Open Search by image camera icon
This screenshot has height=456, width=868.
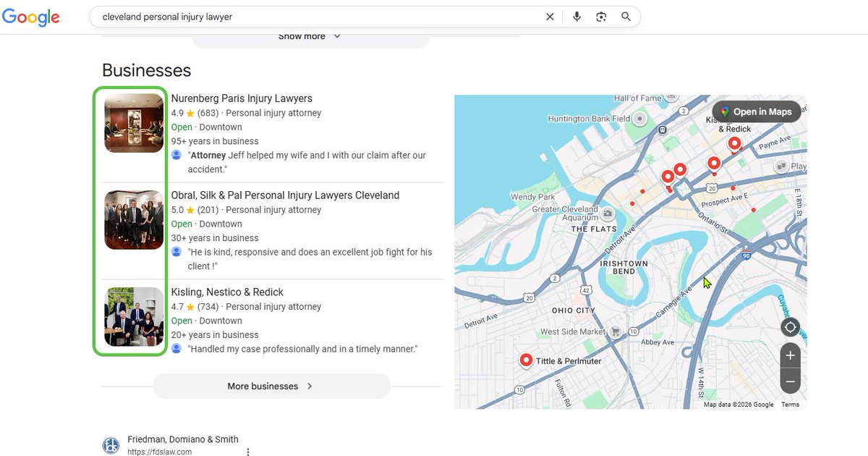click(x=601, y=17)
